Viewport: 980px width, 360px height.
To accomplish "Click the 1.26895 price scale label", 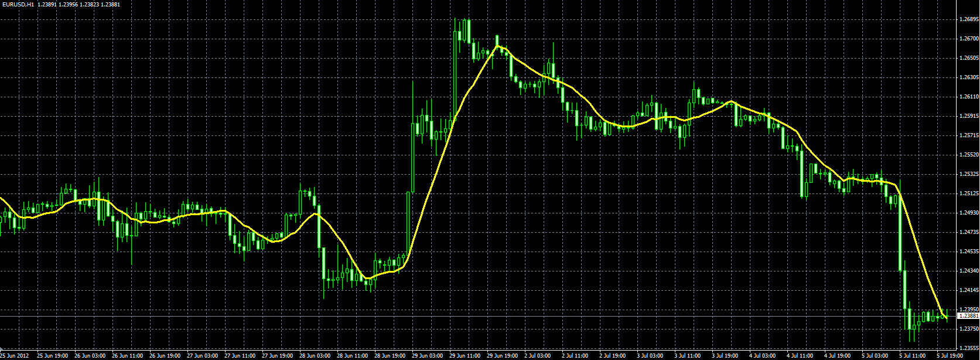I will click(969, 19).
